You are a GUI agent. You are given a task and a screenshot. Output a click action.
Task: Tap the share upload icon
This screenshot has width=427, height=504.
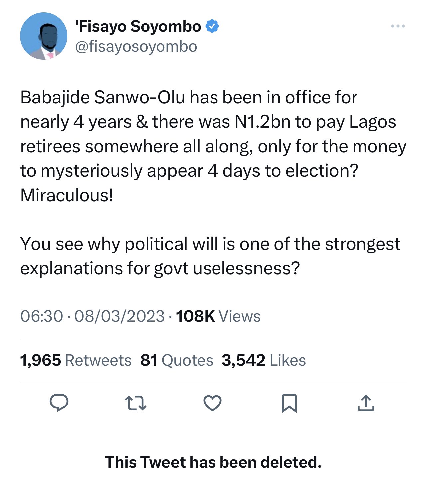coord(366,403)
